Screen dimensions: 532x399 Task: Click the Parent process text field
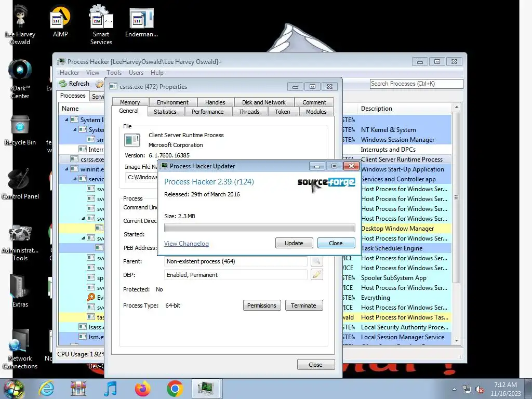[x=236, y=261]
